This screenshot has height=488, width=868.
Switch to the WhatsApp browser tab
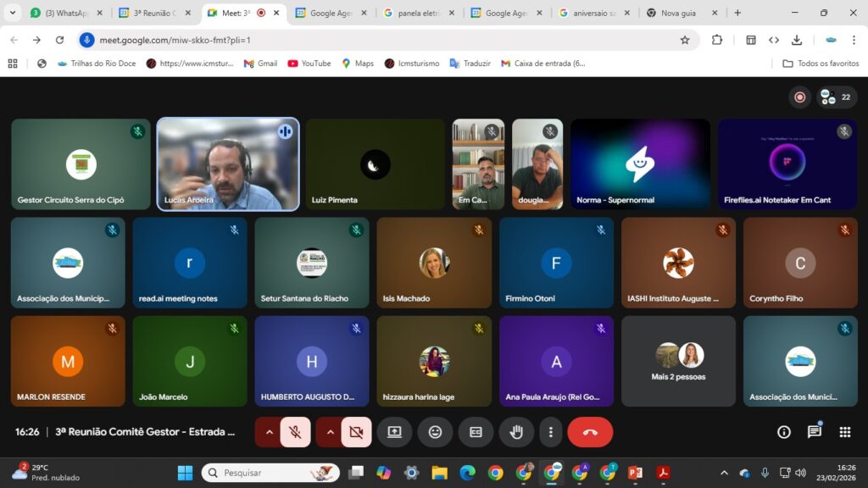(66, 13)
